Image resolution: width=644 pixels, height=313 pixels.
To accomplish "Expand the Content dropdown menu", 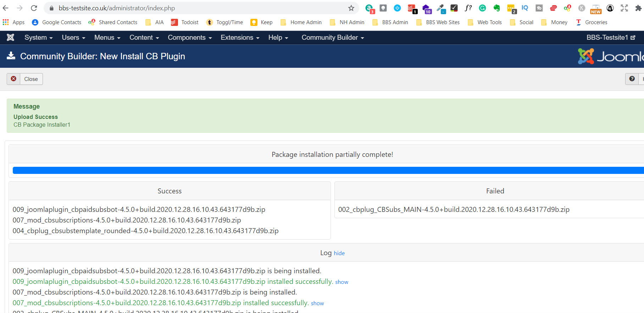I will coord(144,37).
